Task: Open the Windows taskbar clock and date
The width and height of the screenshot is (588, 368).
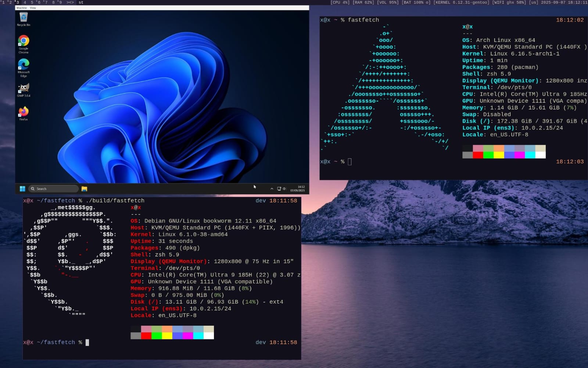Action: [x=298, y=189]
